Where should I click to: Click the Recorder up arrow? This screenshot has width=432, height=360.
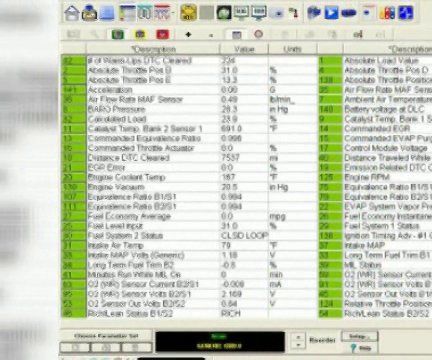298,337
